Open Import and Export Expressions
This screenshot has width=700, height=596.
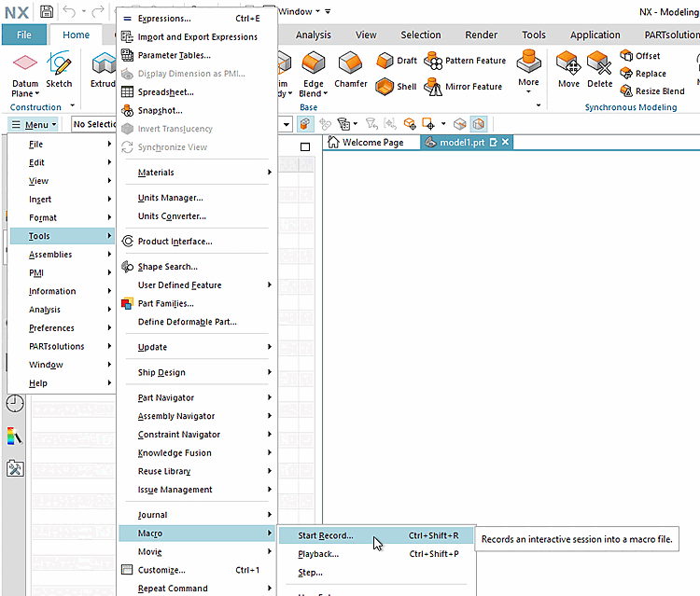[x=196, y=36]
